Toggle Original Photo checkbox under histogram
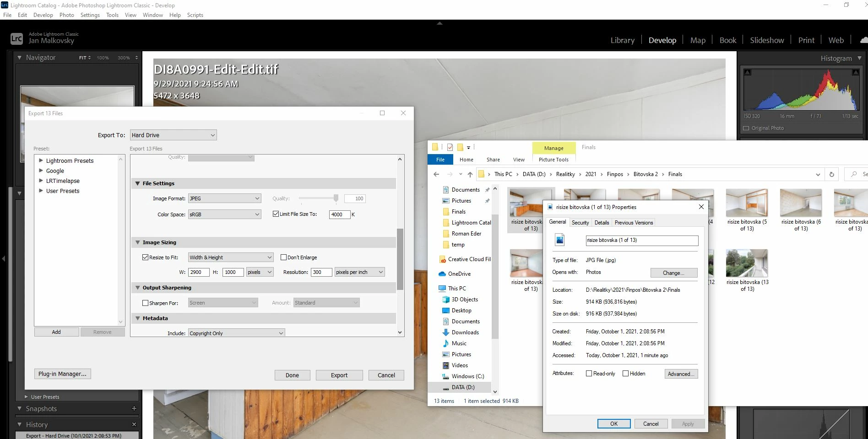The width and height of the screenshot is (868, 439). [x=746, y=128]
